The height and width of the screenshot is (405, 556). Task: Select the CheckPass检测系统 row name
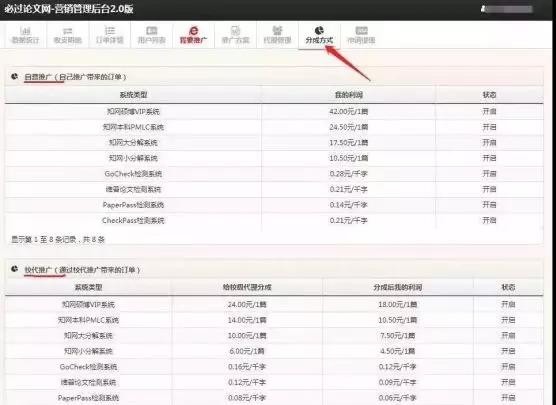133,221
